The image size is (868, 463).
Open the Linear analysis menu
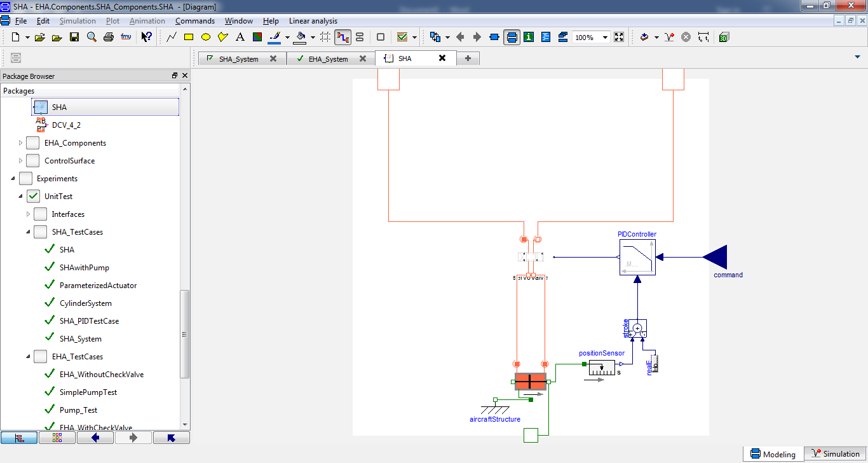pos(313,21)
